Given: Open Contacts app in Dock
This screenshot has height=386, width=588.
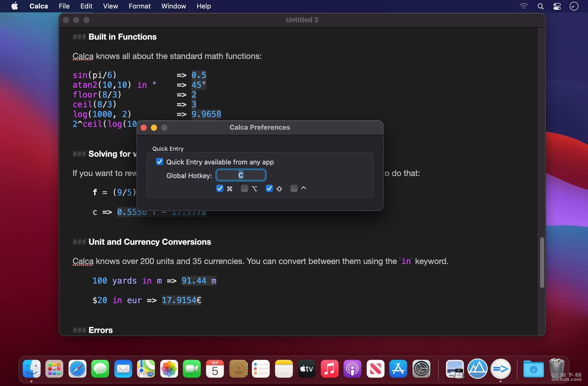Looking at the screenshot, I should pos(238,369).
